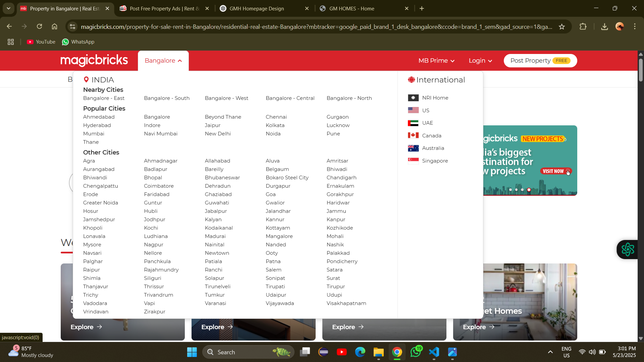
Task: Reload the page with the refresh icon
Action: [x=40, y=26]
